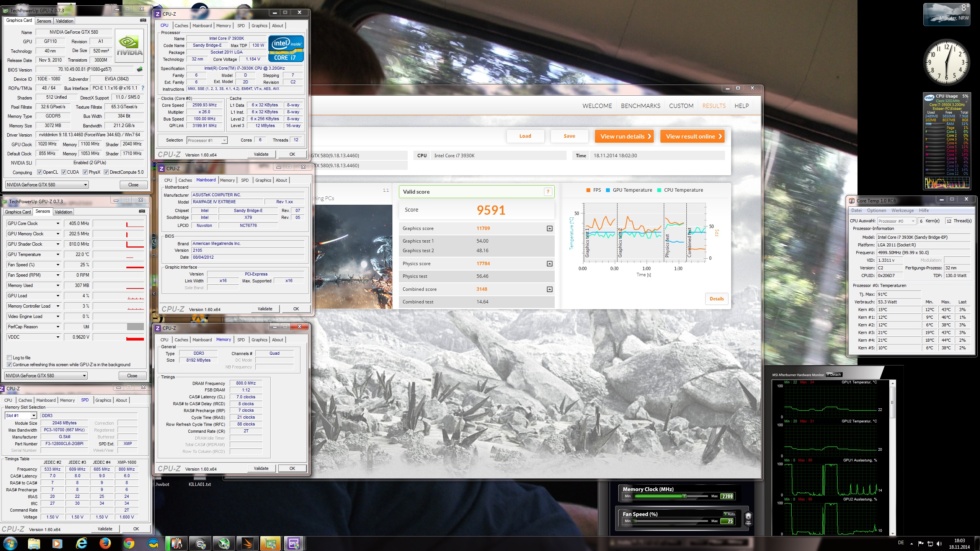The image size is (980, 551).
Task: Launch Firefox from the taskbar
Action: [x=105, y=543]
